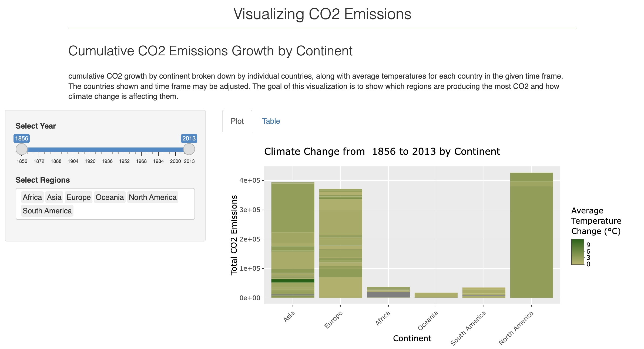Select the Oceania region tag
This screenshot has height=349, width=644.
(110, 197)
